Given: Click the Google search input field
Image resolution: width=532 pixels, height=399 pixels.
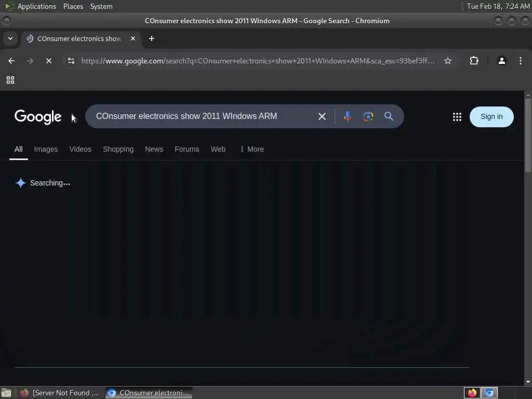Looking at the screenshot, I should point(204,116).
